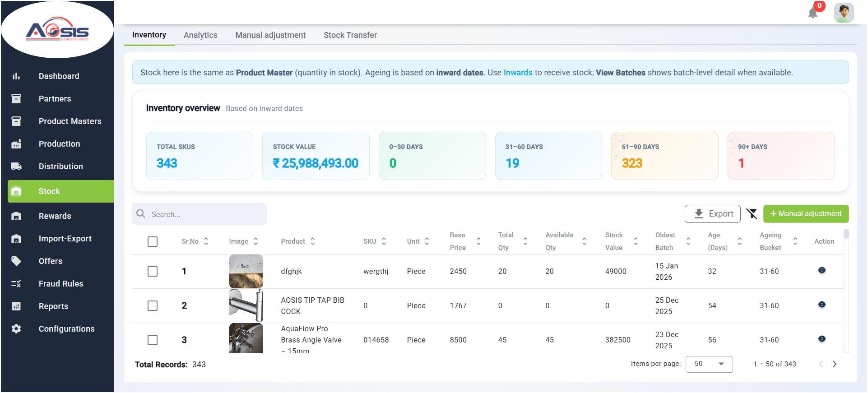868x393 pixels.
Task: Sort table by Available Qty column
Action: click(585, 241)
